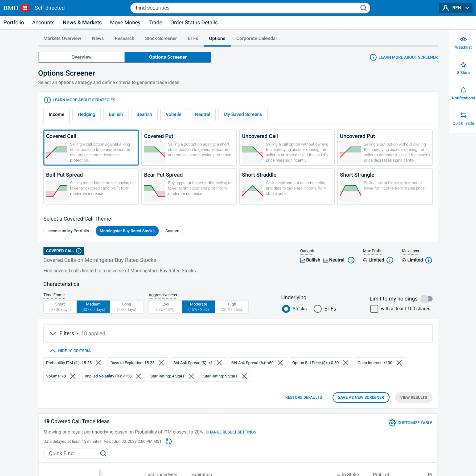Check the with at least 100 shares box
Screen dimensions: 476x476
[374, 309]
